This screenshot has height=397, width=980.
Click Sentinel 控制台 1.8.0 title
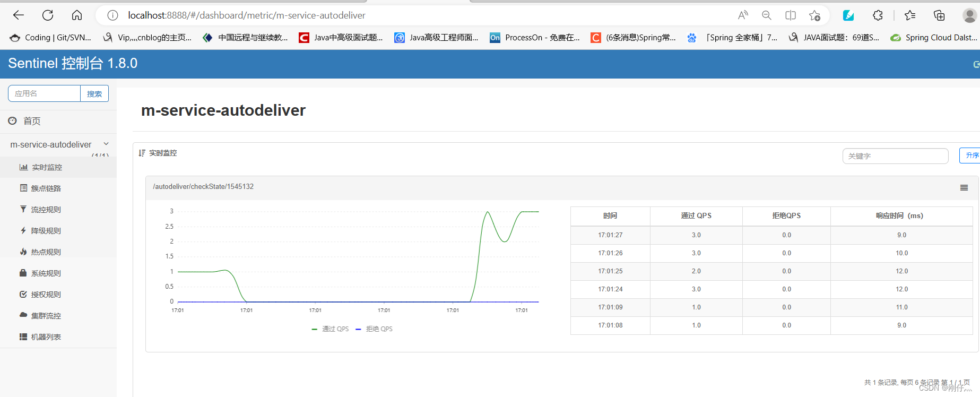click(73, 63)
